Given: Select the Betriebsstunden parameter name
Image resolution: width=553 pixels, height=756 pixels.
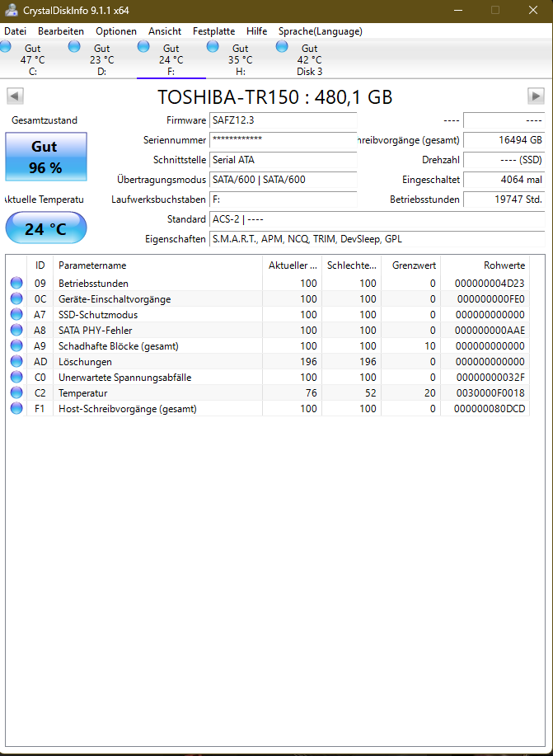Looking at the screenshot, I should pos(93,284).
